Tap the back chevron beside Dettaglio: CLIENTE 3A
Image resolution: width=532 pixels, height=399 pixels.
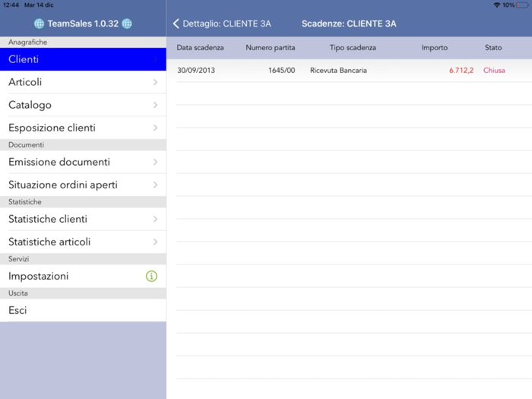(x=176, y=24)
